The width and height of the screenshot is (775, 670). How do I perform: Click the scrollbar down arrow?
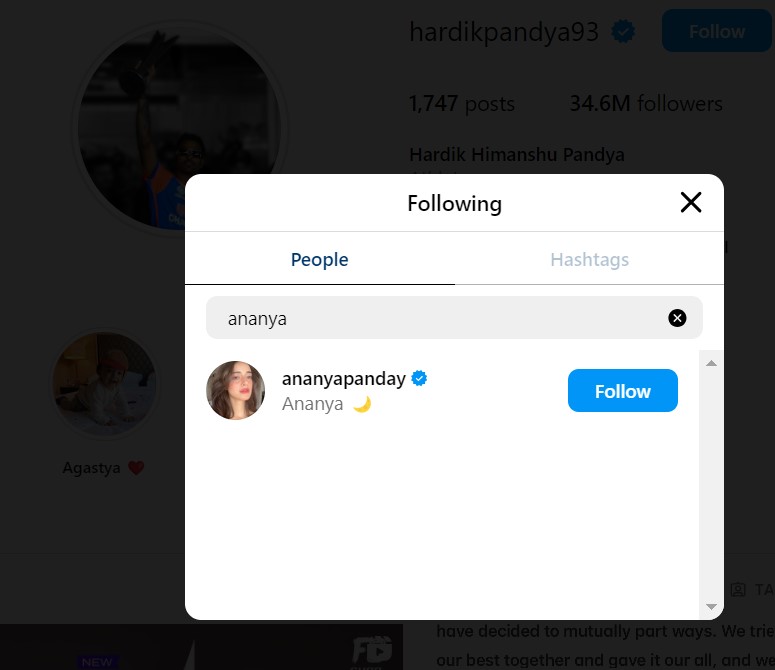tap(711, 607)
